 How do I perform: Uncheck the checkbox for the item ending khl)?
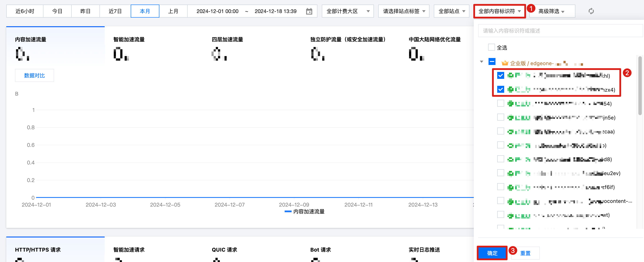[x=500, y=75]
